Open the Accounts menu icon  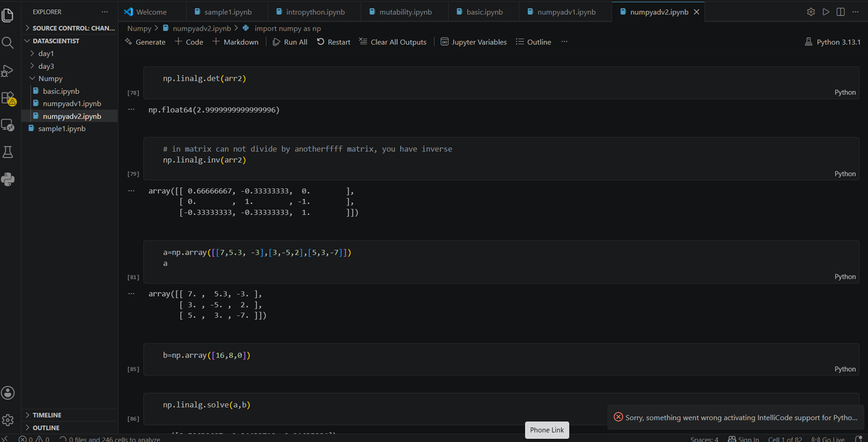(x=8, y=393)
